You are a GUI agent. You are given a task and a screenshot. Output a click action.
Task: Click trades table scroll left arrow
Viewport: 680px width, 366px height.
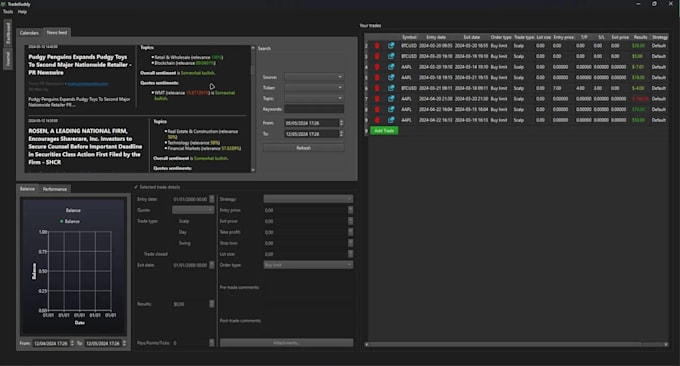tap(367, 344)
